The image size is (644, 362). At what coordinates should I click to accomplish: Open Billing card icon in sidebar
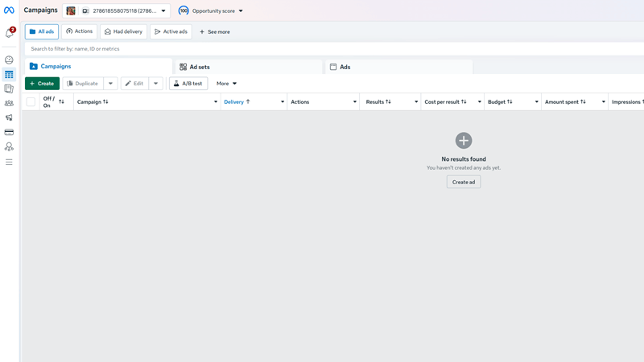pyautogui.click(x=9, y=132)
